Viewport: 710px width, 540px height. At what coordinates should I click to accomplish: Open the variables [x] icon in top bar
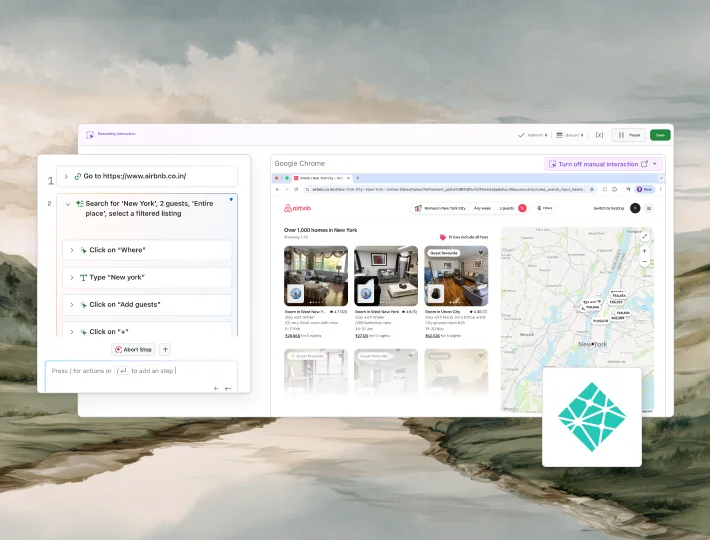pos(599,135)
